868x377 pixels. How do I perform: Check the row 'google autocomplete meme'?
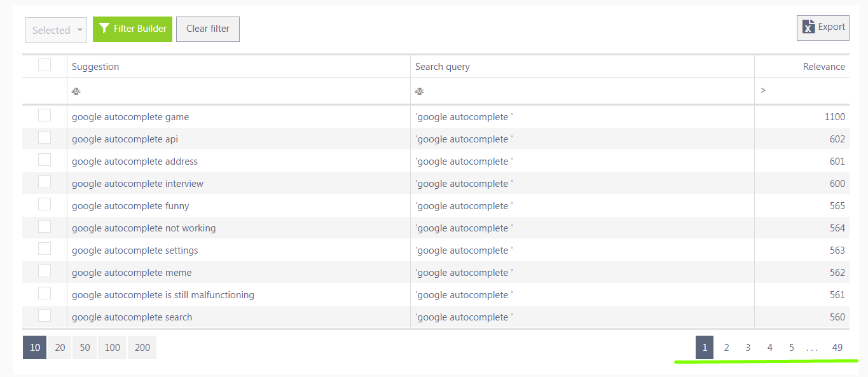pos(45,271)
